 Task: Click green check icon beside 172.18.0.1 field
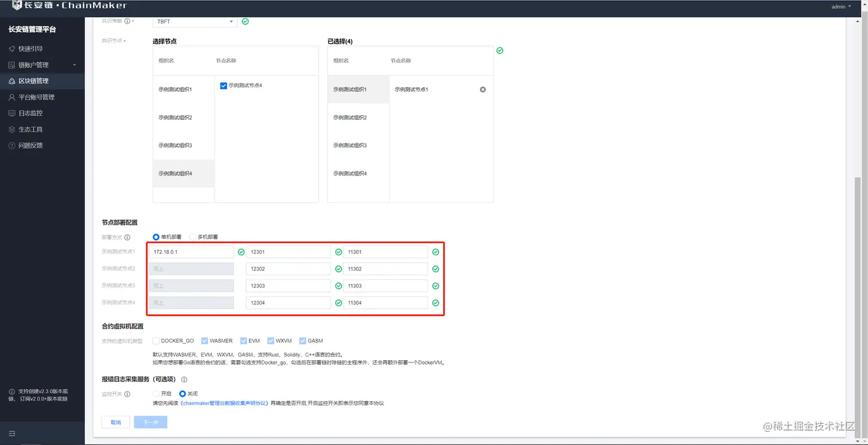(242, 252)
